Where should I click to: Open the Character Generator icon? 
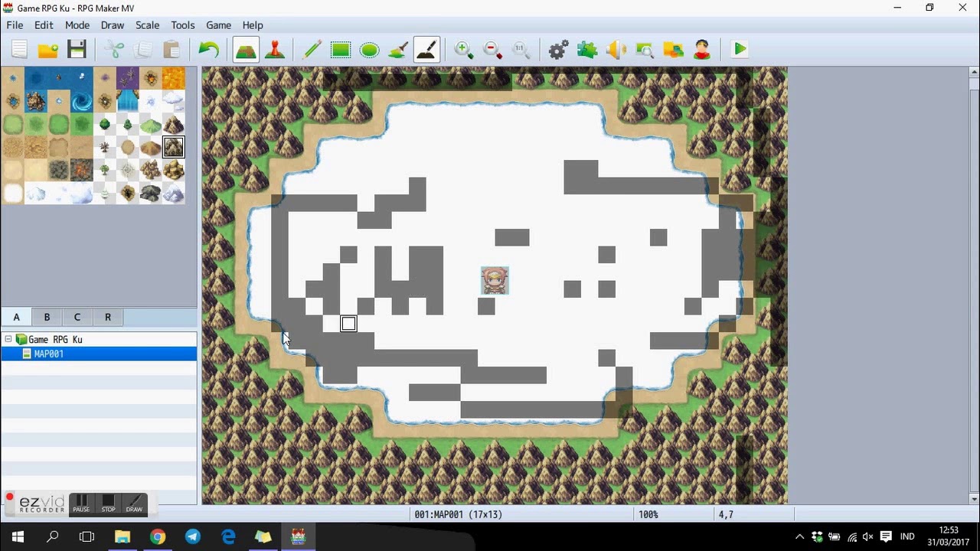702,50
